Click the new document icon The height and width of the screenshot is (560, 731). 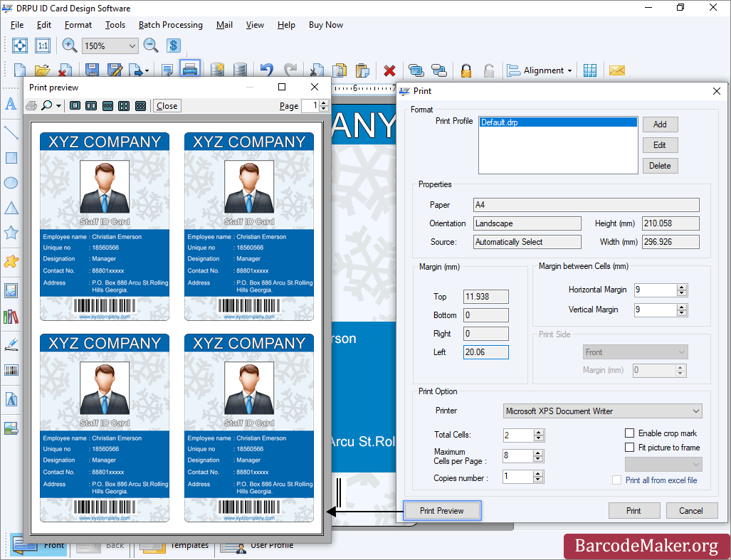20,70
